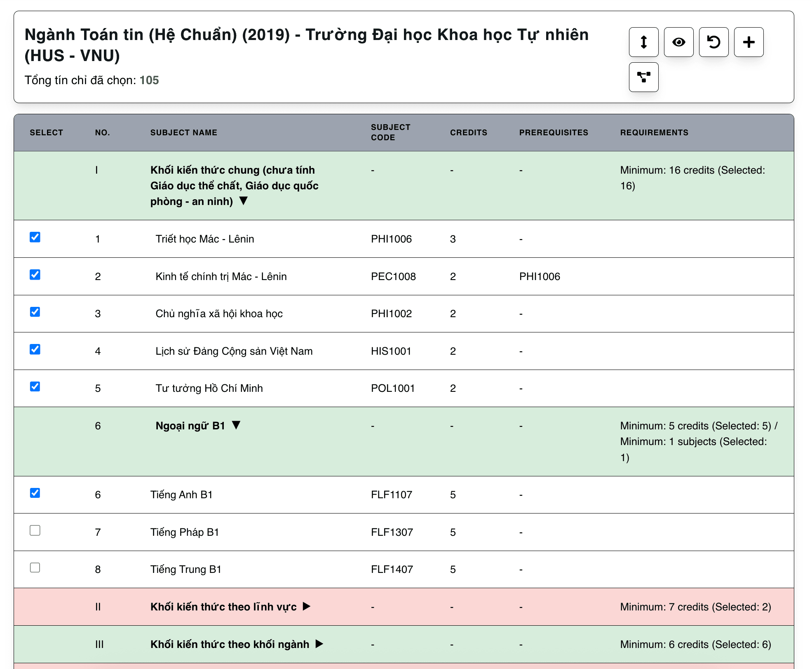Viewport: 812px width, 669px height.
Task: Collapse Khối kiến thức chung section arrow
Action: [x=244, y=201]
